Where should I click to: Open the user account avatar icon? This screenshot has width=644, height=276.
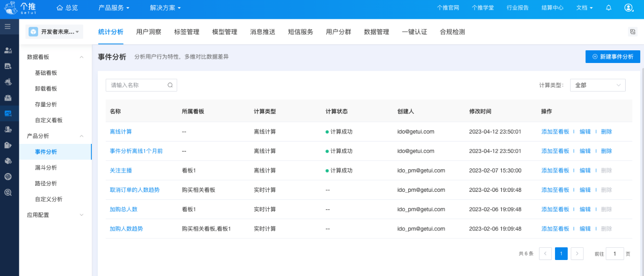point(628,8)
